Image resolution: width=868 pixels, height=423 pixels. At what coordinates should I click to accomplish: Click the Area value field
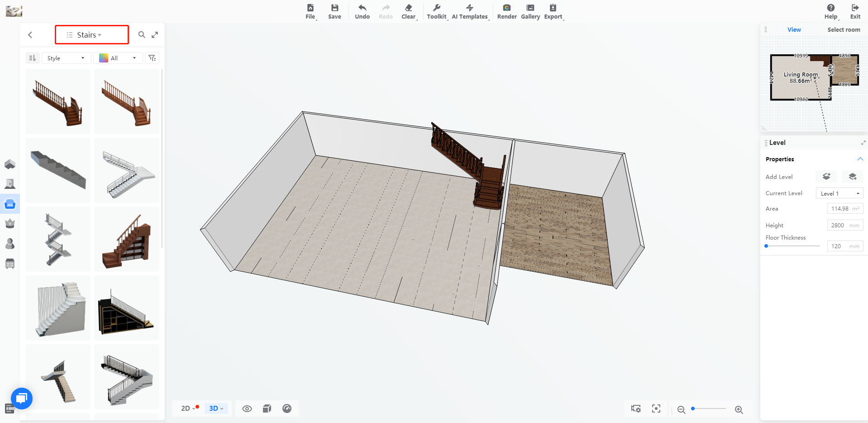pos(845,209)
